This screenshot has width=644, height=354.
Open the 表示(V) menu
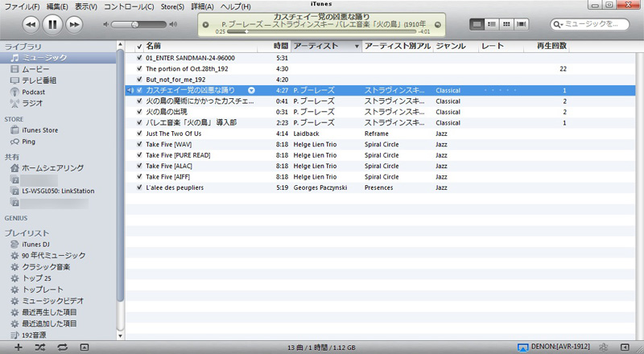click(x=86, y=6)
